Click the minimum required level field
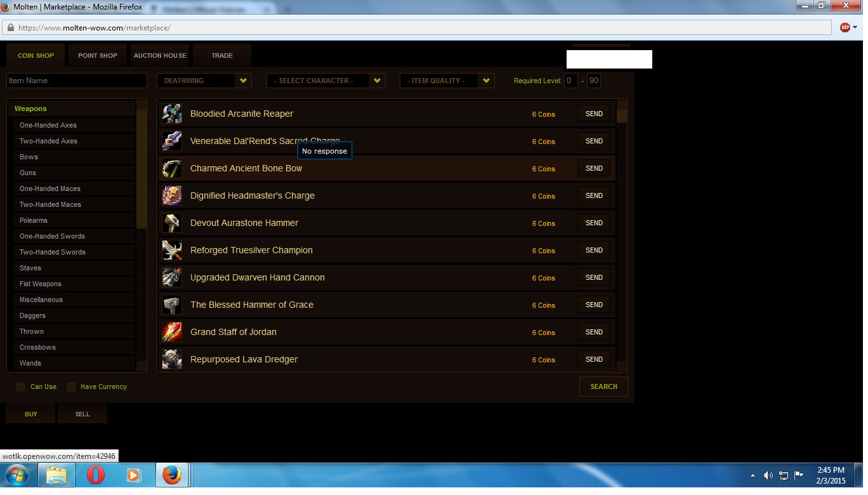This screenshot has height=495, width=868. 571,81
